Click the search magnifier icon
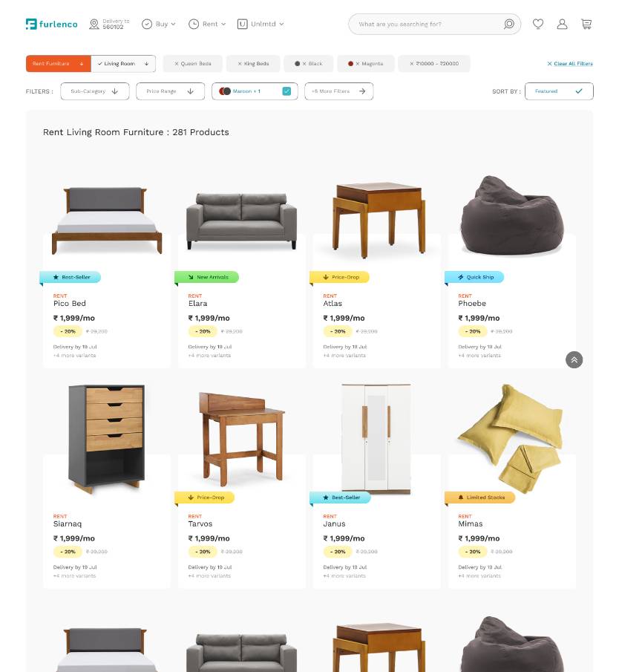 click(509, 24)
